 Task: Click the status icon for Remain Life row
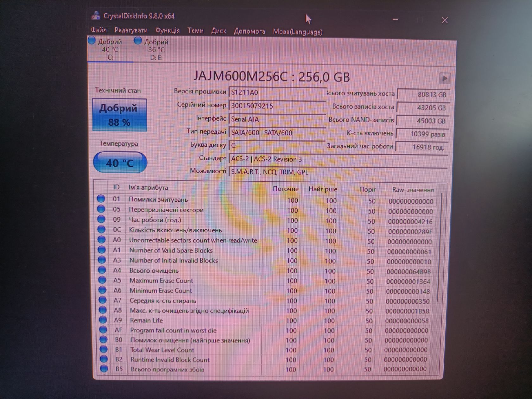(103, 320)
